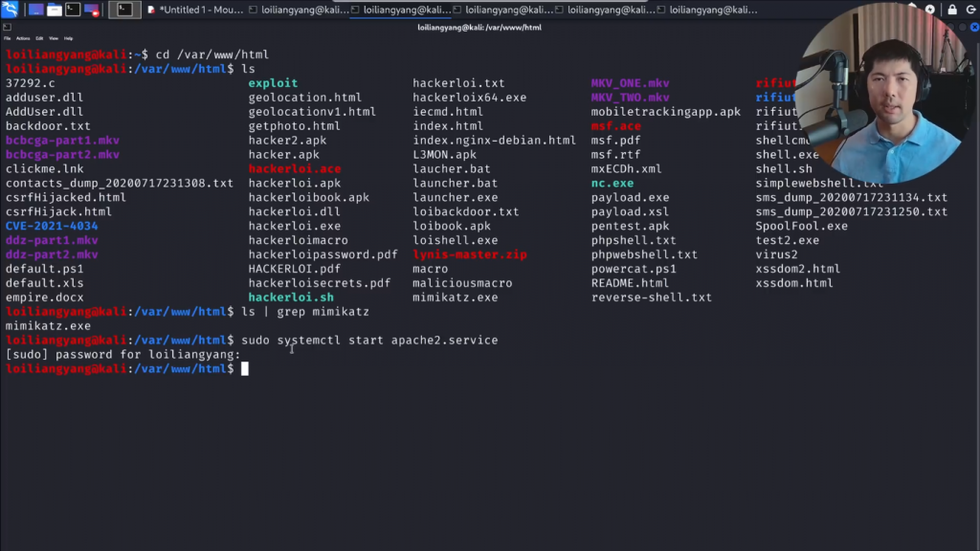Click the terminal cursor at last prompt
Image resolution: width=980 pixels, height=551 pixels.
245,368
